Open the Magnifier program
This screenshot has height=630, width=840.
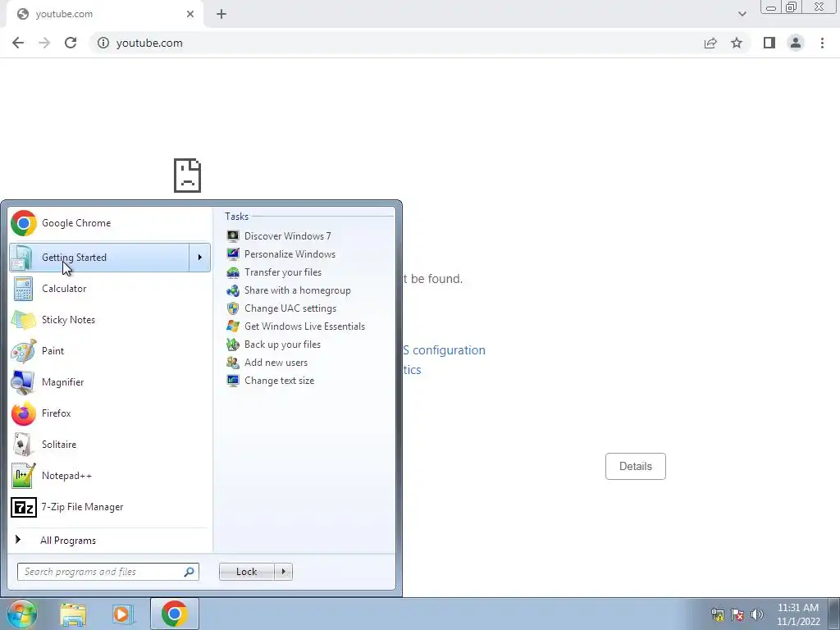pos(110,382)
